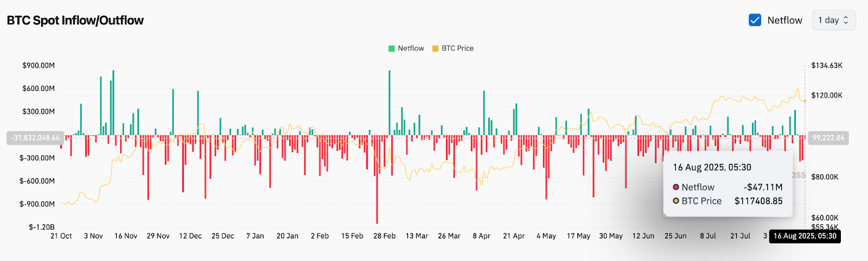Toggle Netflow series via chart legend label

(x=411, y=48)
